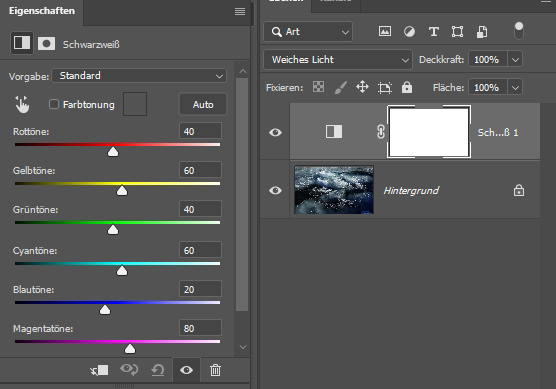The image size is (556, 389).
Task: Hide the Hintergrund layer
Action: [275, 190]
